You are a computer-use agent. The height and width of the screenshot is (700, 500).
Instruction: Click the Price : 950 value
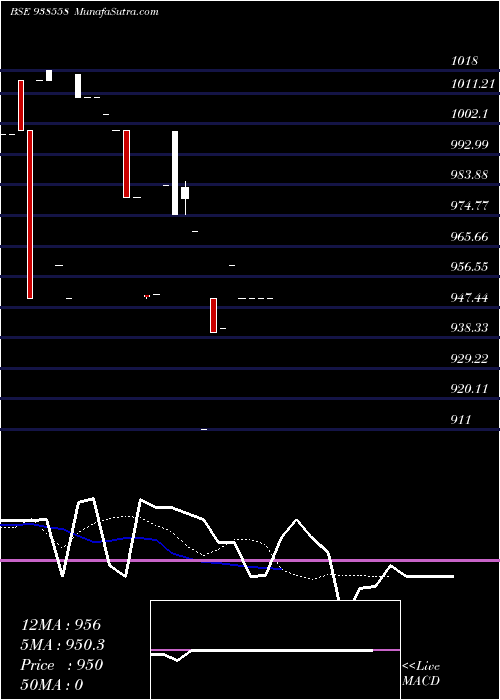coord(62,665)
